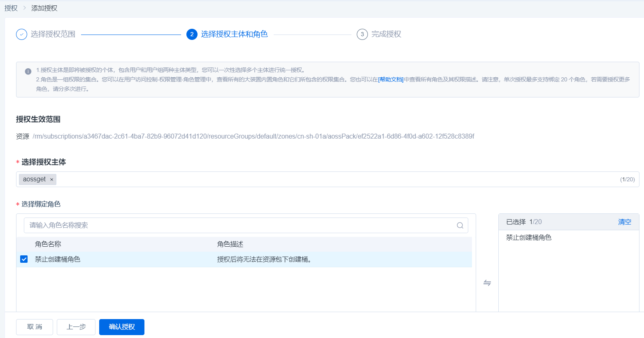This screenshot has height=338, width=644.
Task: Click the 上一步 button
Action: [x=76, y=327]
